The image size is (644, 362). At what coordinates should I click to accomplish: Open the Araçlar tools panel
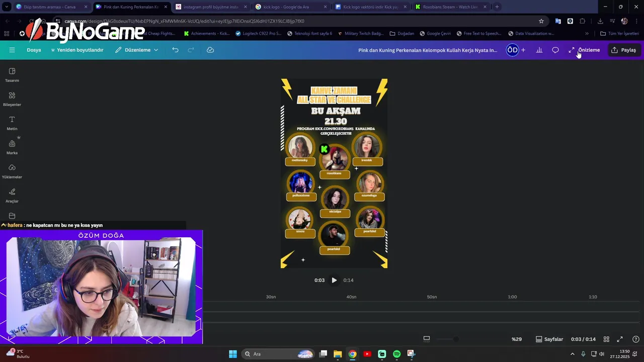12,196
